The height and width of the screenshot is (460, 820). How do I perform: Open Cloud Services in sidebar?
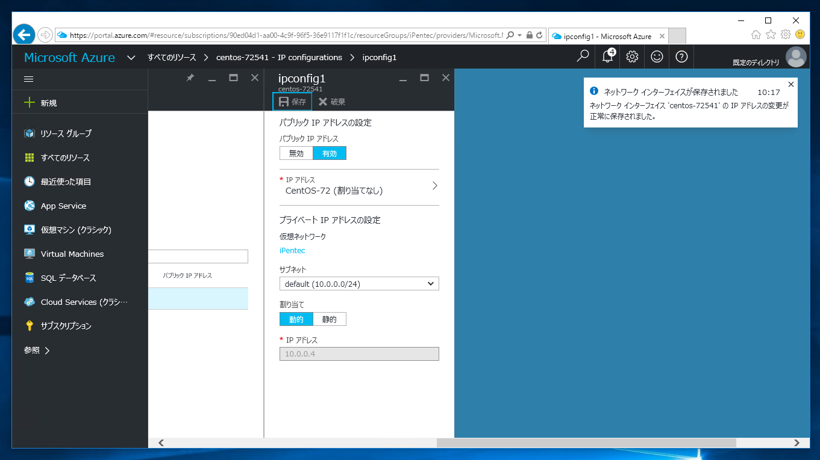pyautogui.click(x=84, y=302)
